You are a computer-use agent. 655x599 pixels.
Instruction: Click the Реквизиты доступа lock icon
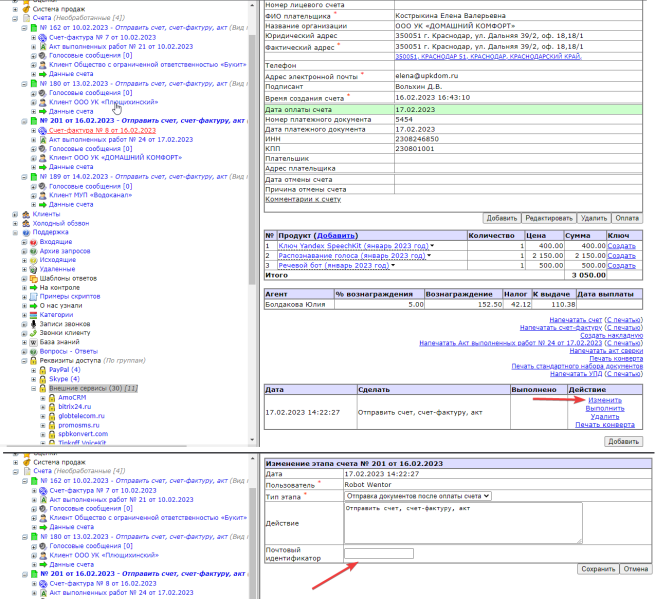tap(33, 360)
